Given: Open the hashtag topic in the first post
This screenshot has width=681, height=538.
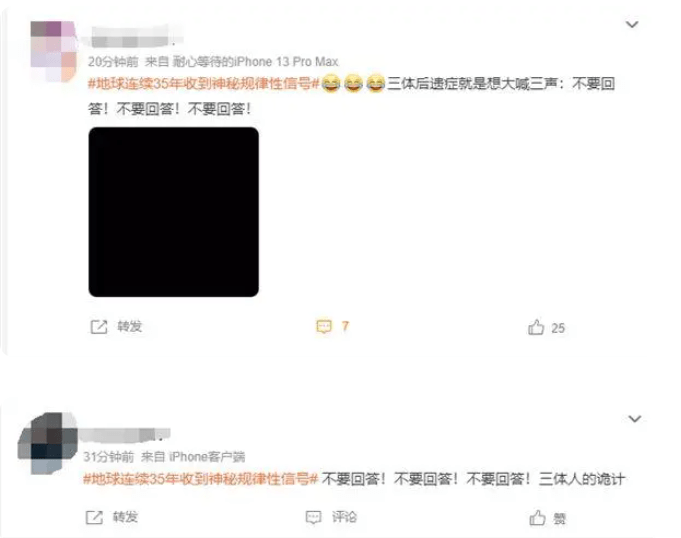Looking at the screenshot, I should pos(204,83).
